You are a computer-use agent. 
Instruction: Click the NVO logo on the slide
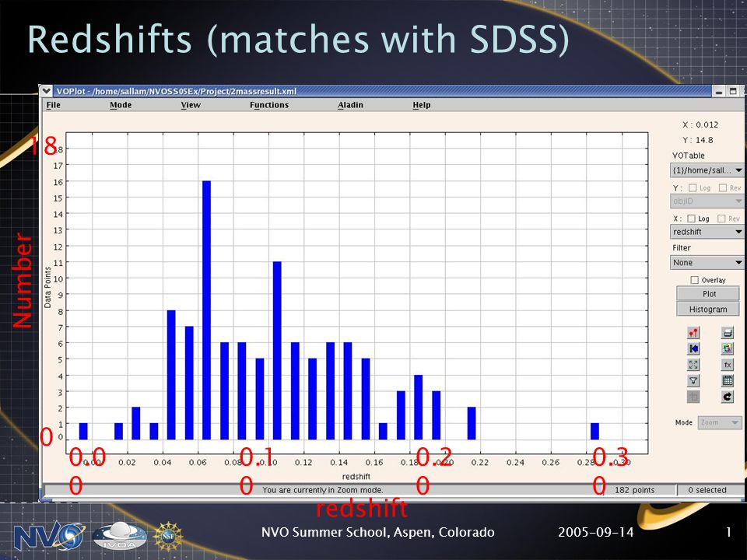coord(49,536)
